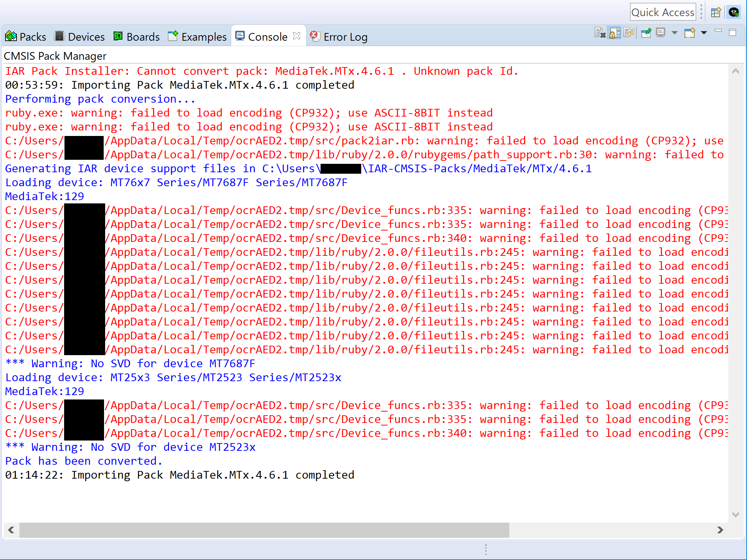Click inside the Quick Access field
This screenshot has width=747, height=560.
(663, 12)
